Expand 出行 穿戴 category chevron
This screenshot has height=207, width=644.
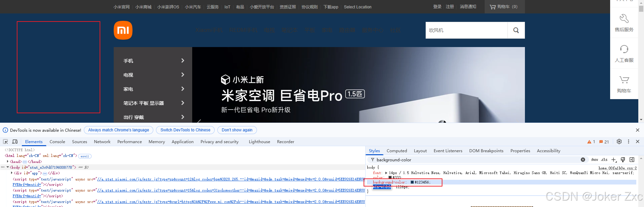click(x=183, y=117)
